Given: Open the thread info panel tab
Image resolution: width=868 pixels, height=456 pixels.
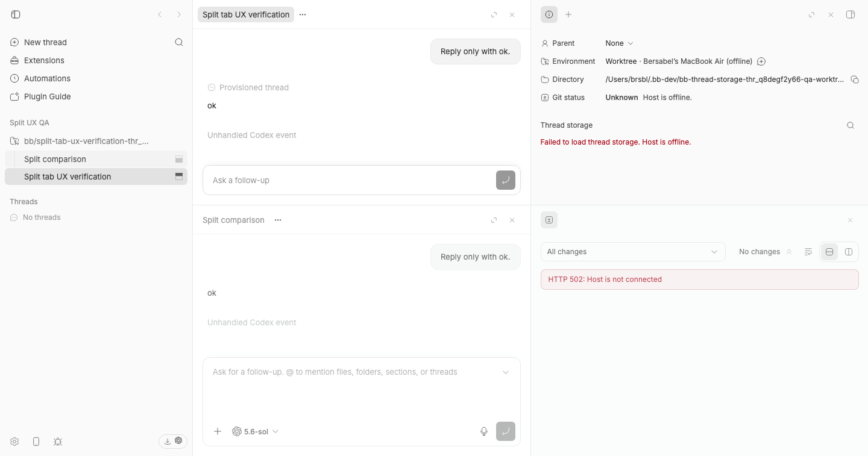Looking at the screenshot, I should tap(549, 14).
